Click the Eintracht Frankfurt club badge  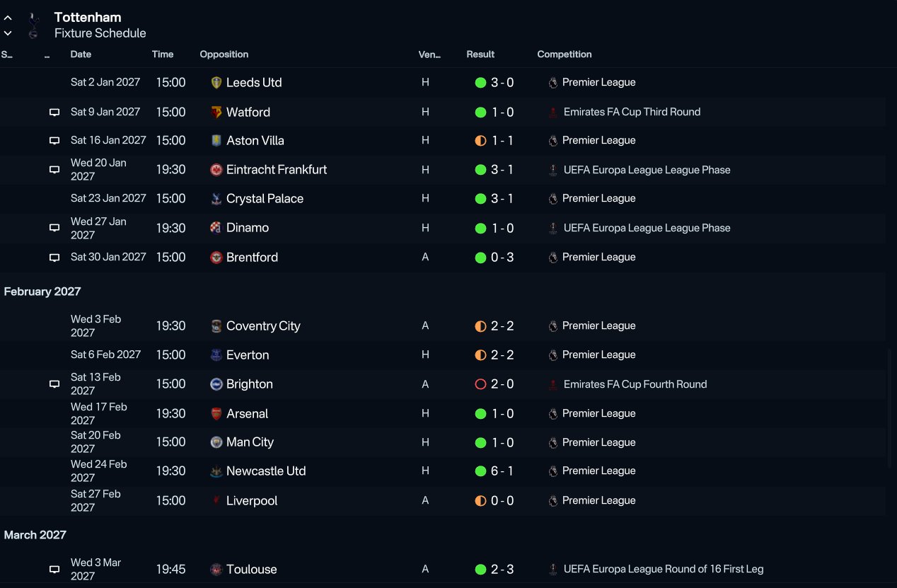click(216, 170)
